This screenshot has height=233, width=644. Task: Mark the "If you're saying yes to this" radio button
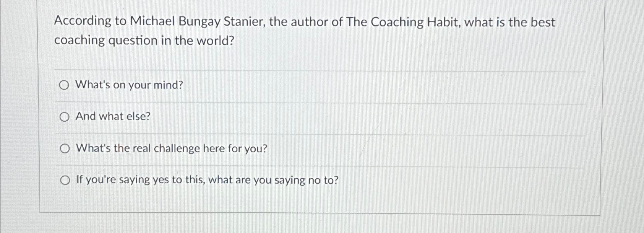(x=65, y=181)
